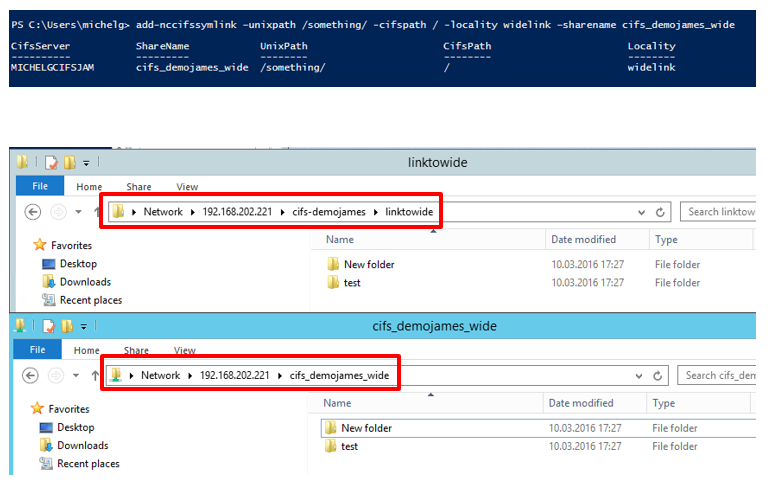
Task: Select Desktop in cifs_demojames_wide navigation pane
Action: (75, 428)
